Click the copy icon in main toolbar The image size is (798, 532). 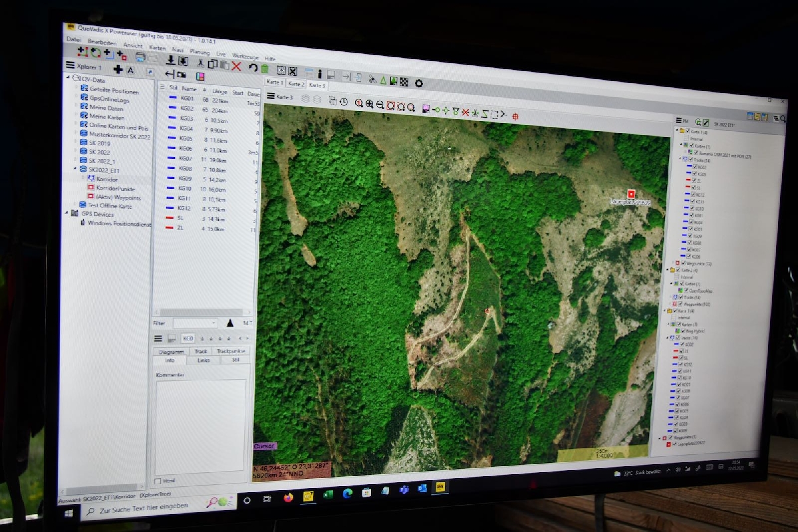[213, 64]
